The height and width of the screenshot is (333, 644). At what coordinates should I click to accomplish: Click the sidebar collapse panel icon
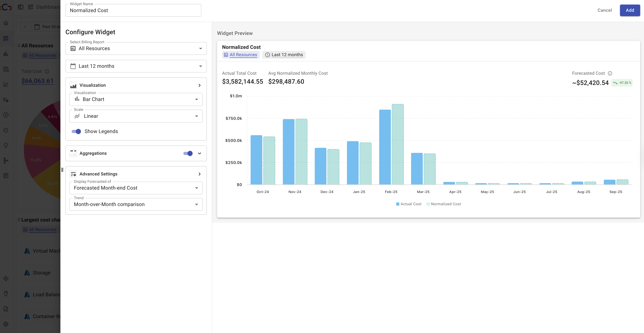pos(20,7)
